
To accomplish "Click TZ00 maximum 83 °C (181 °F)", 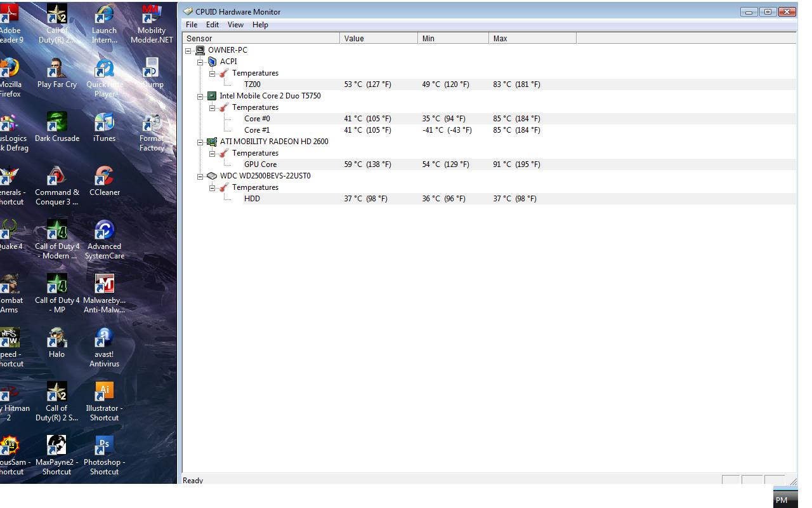I will 517,84.
